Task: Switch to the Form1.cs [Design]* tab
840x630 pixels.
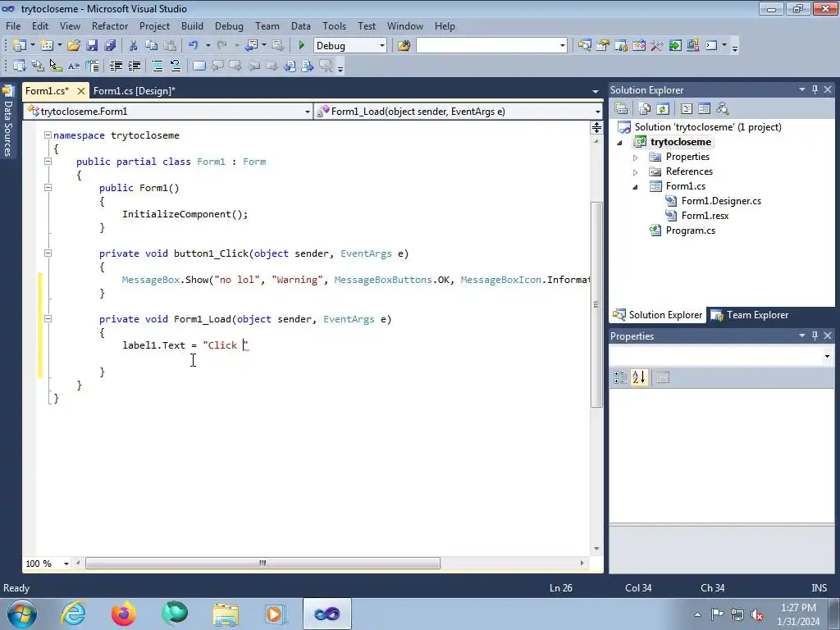Action: click(x=135, y=91)
